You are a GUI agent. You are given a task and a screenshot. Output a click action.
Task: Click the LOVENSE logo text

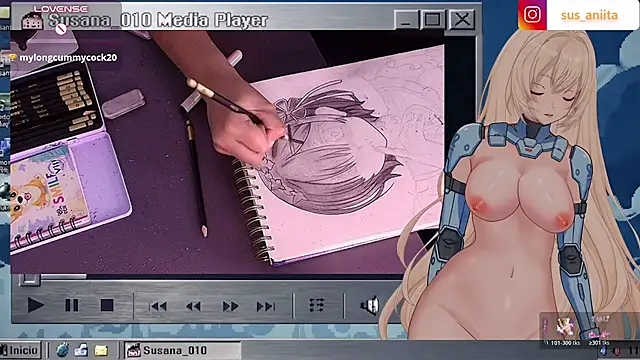pyautogui.click(x=60, y=9)
